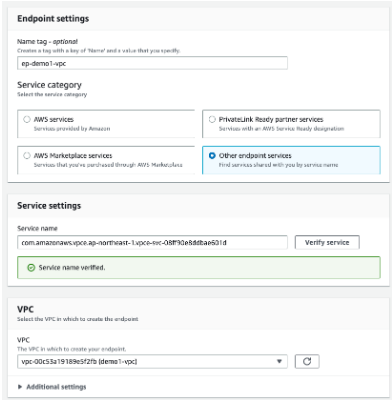This screenshot has width=392, height=400.
Task: Open the VPC selection dropdown
Action: pyautogui.click(x=152, y=361)
